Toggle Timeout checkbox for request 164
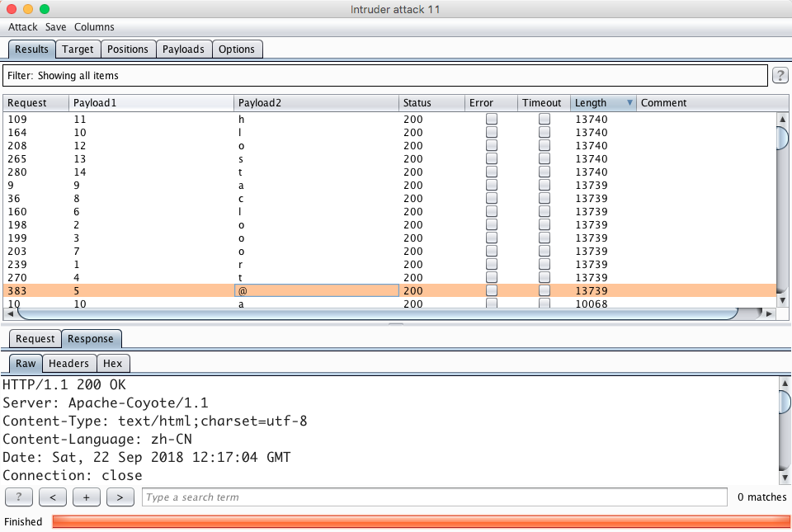 coord(544,132)
